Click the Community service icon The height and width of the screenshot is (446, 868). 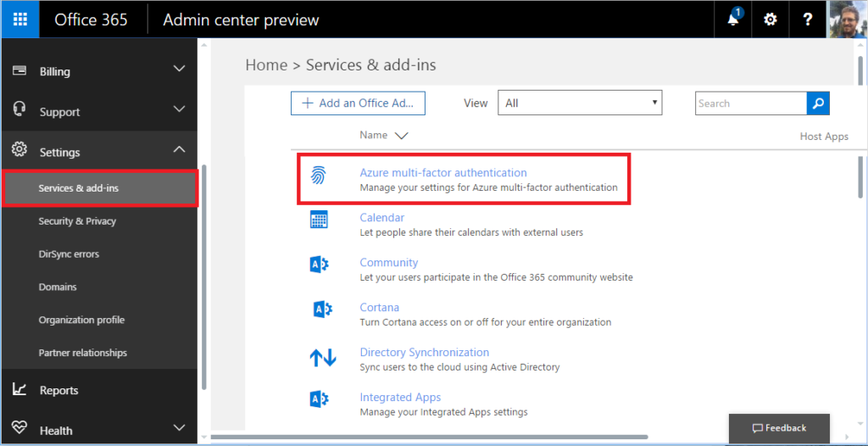pos(320,265)
